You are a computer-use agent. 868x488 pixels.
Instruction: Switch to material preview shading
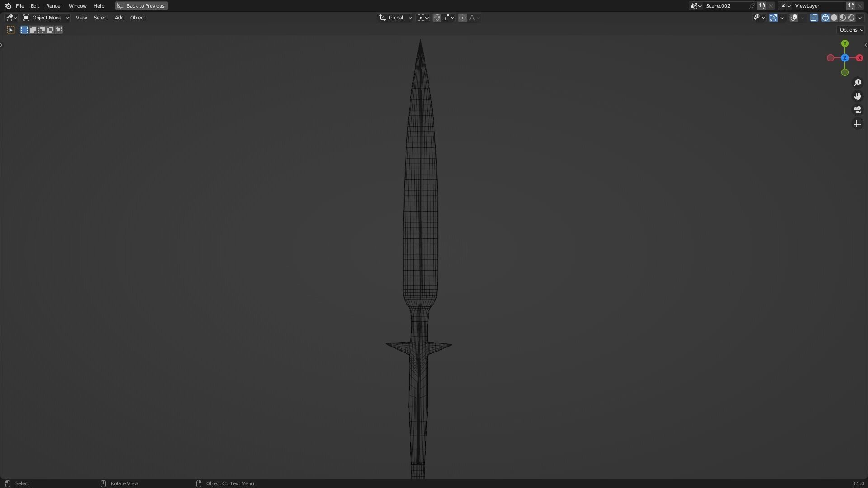(843, 18)
